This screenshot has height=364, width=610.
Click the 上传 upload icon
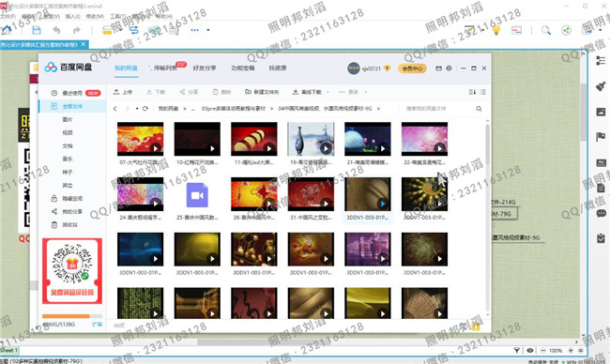point(116,92)
